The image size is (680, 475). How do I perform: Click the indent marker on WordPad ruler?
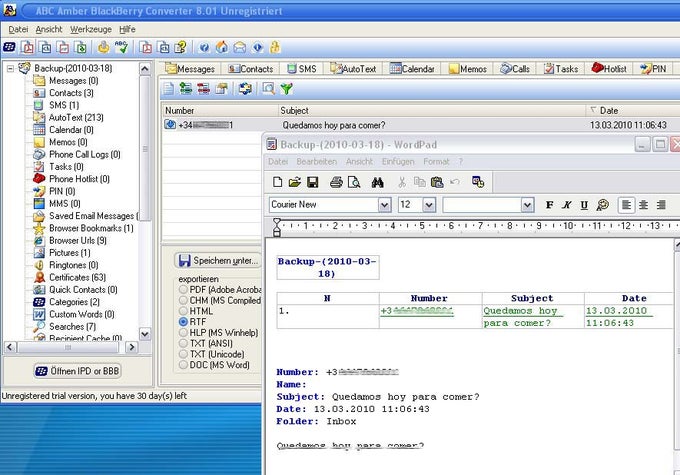[x=277, y=227]
